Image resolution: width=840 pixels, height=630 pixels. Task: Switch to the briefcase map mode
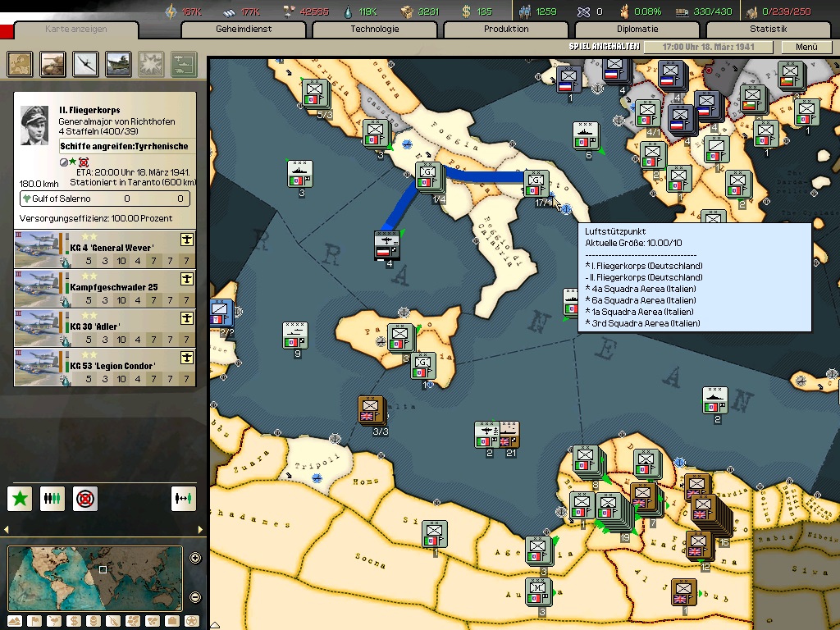(x=172, y=622)
